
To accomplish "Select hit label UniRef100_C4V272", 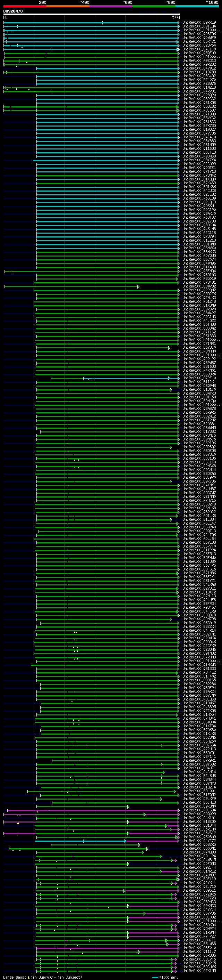I will click(199, 841).
